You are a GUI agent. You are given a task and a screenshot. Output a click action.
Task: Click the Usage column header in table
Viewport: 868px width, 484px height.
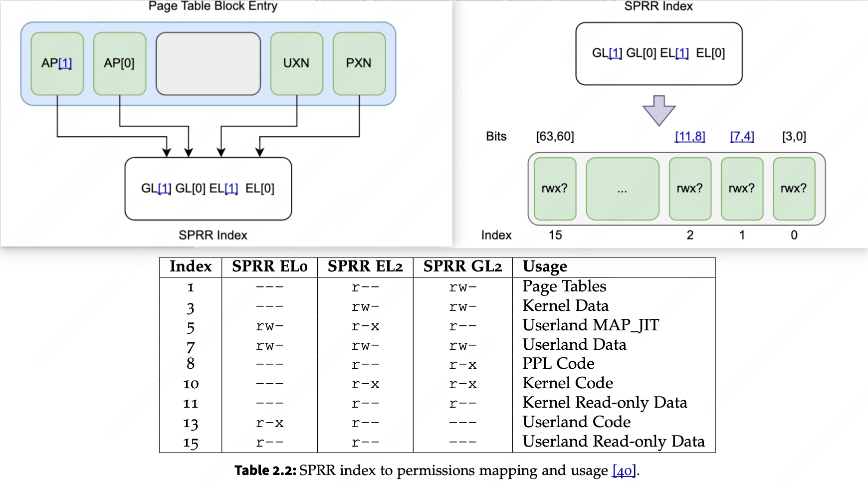tap(545, 266)
